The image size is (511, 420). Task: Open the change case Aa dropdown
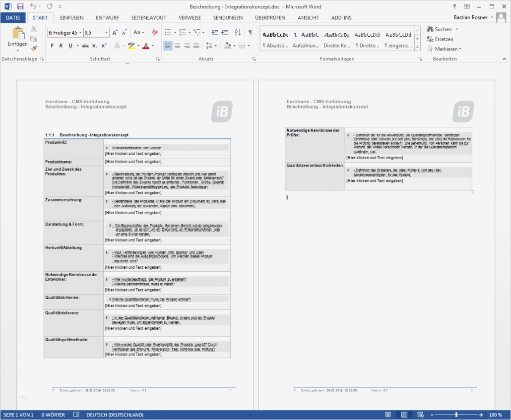tap(139, 32)
